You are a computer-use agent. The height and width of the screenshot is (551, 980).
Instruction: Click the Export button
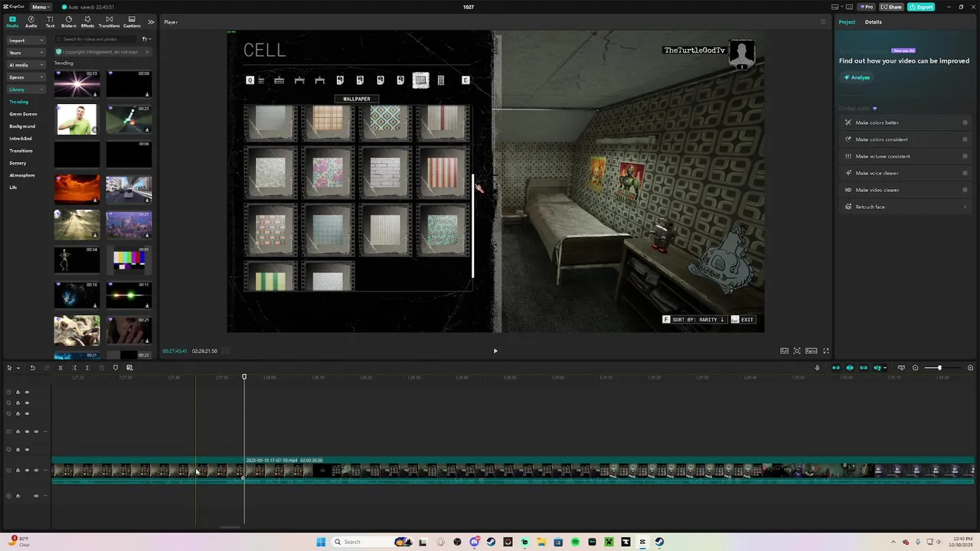tap(921, 7)
